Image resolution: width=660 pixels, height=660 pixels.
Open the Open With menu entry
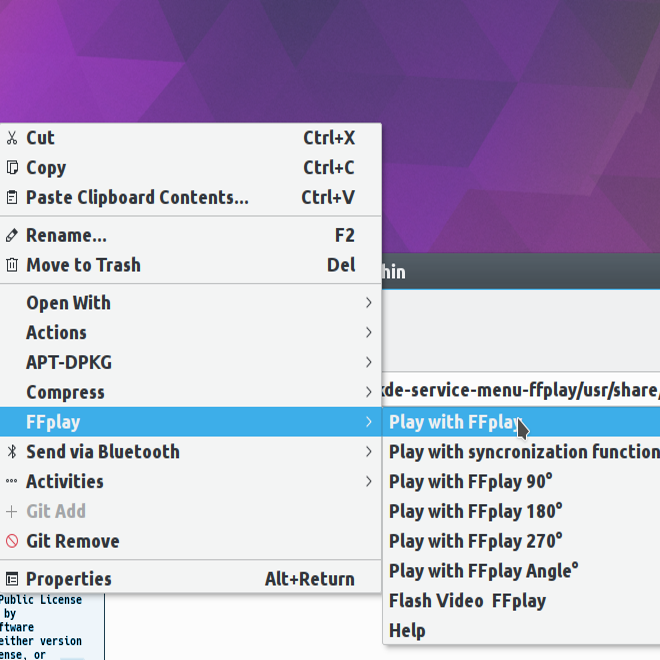(x=191, y=303)
